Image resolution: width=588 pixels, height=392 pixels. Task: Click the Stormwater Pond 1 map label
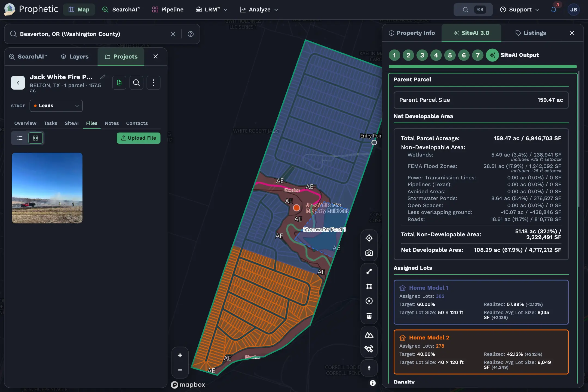(x=324, y=229)
